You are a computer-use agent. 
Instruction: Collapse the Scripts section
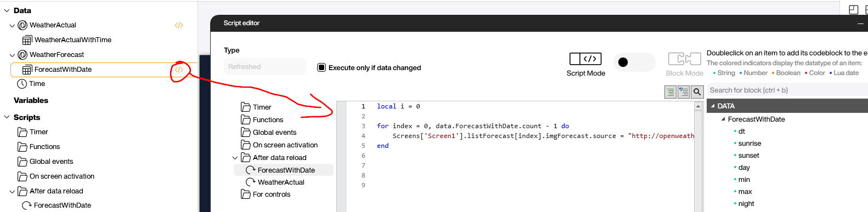(x=7, y=117)
